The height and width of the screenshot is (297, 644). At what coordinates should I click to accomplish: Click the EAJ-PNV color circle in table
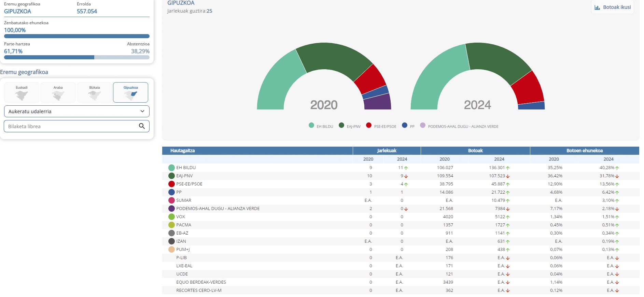click(172, 176)
